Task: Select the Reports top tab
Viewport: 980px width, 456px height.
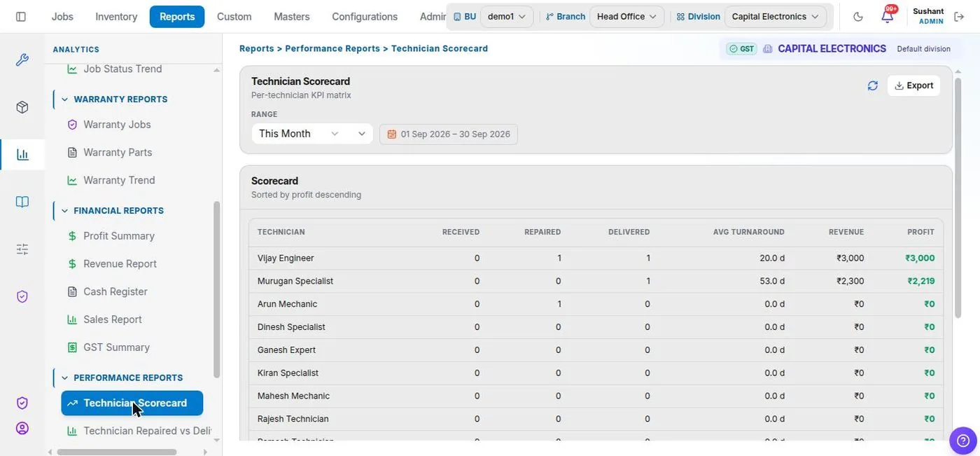Action: [177, 16]
